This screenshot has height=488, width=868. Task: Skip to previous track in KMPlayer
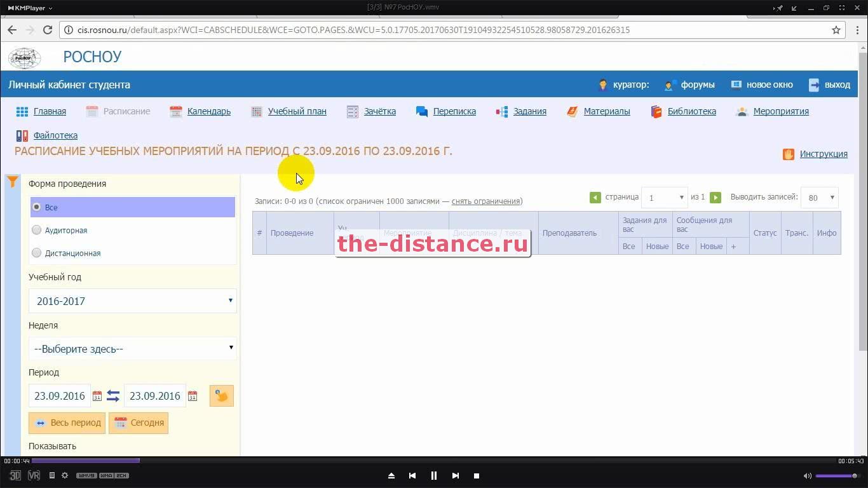[412, 475]
